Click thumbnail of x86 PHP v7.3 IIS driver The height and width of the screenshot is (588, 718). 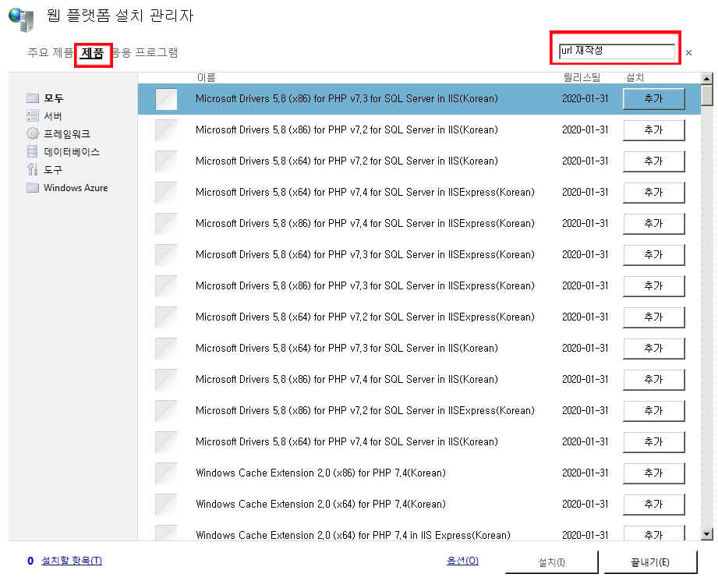[166, 99]
